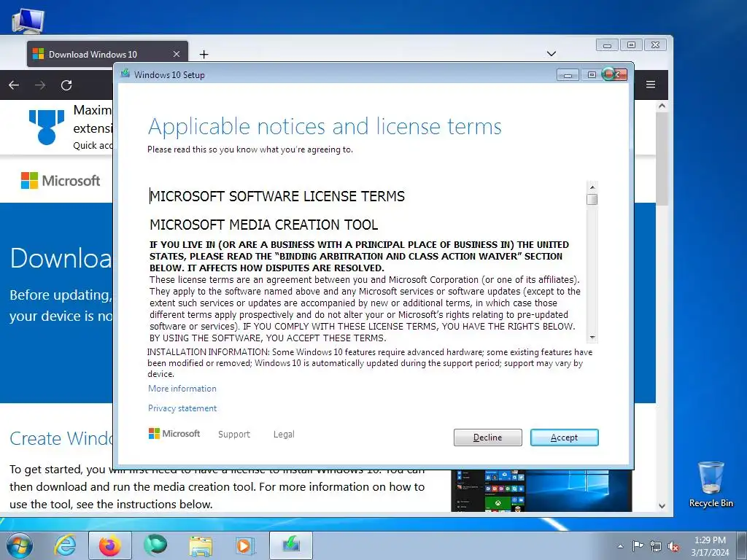Open the network tray icon
The width and height of the screenshot is (747, 560).
[656, 546]
